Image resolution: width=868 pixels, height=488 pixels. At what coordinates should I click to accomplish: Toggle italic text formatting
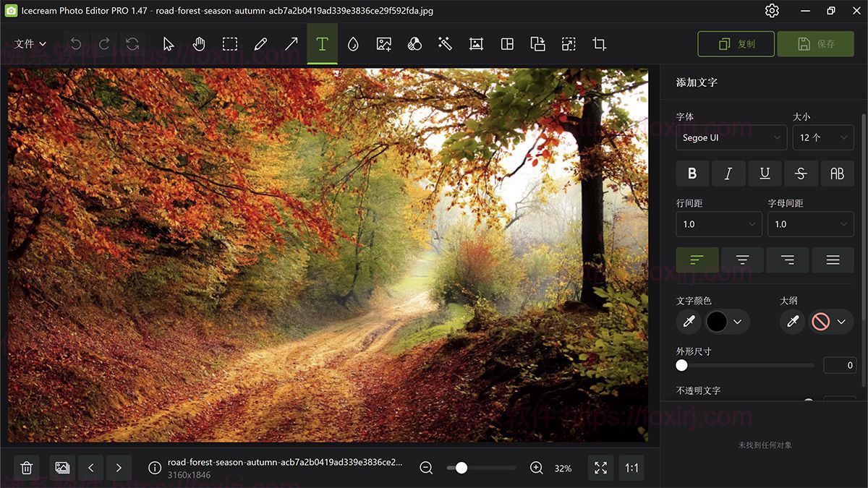pos(728,174)
